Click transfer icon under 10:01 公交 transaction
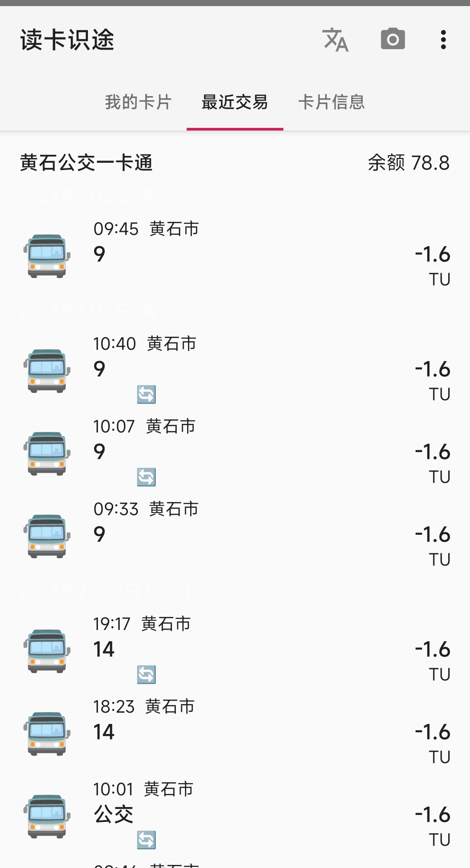 (x=146, y=840)
